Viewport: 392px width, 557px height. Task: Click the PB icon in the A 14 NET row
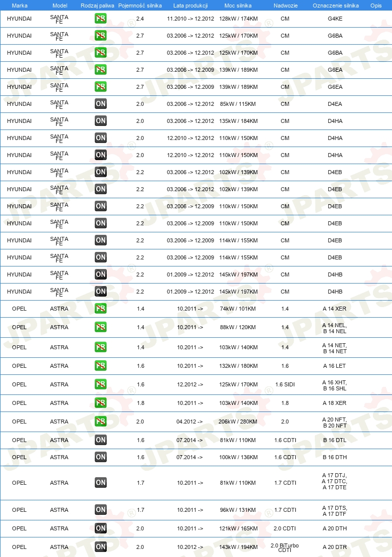click(101, 347)
